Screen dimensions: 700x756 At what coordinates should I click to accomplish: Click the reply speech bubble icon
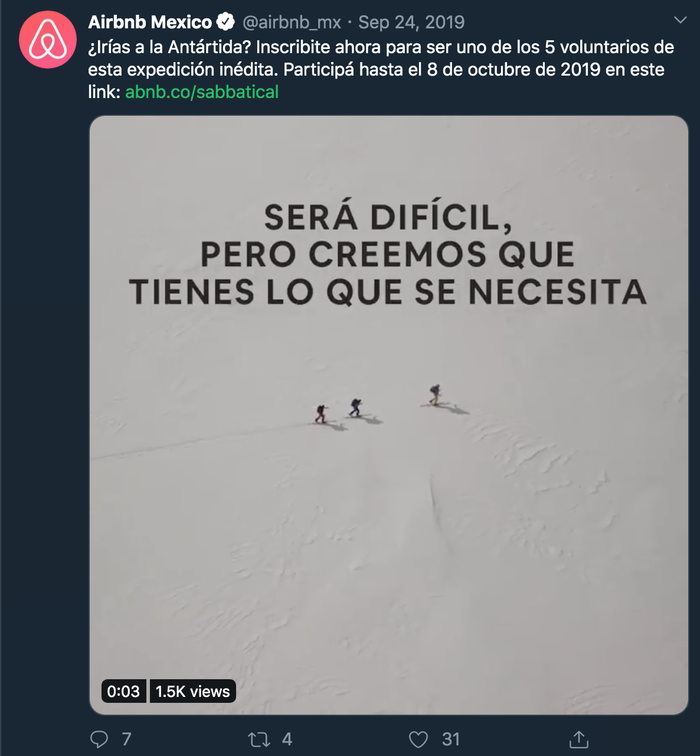point(99,739)
